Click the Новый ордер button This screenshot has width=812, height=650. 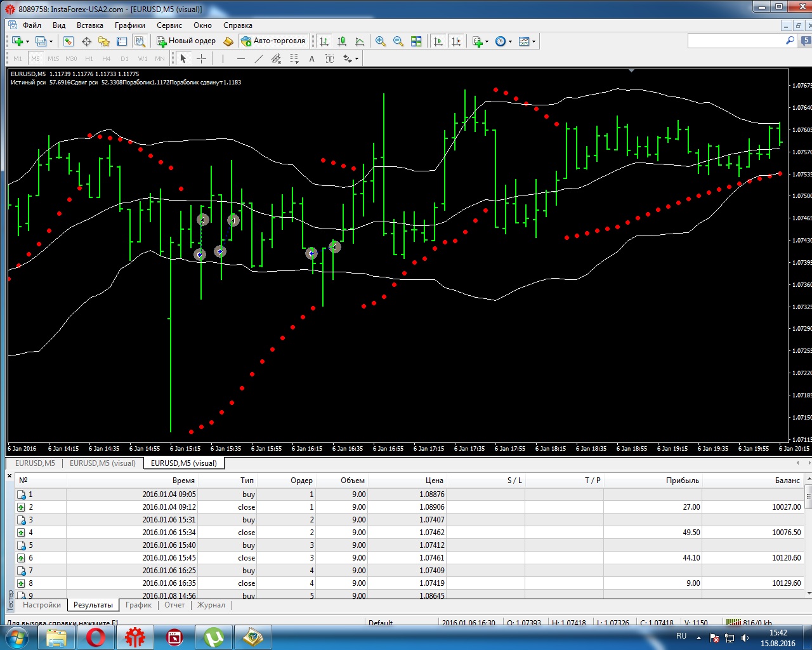(187, 41)
